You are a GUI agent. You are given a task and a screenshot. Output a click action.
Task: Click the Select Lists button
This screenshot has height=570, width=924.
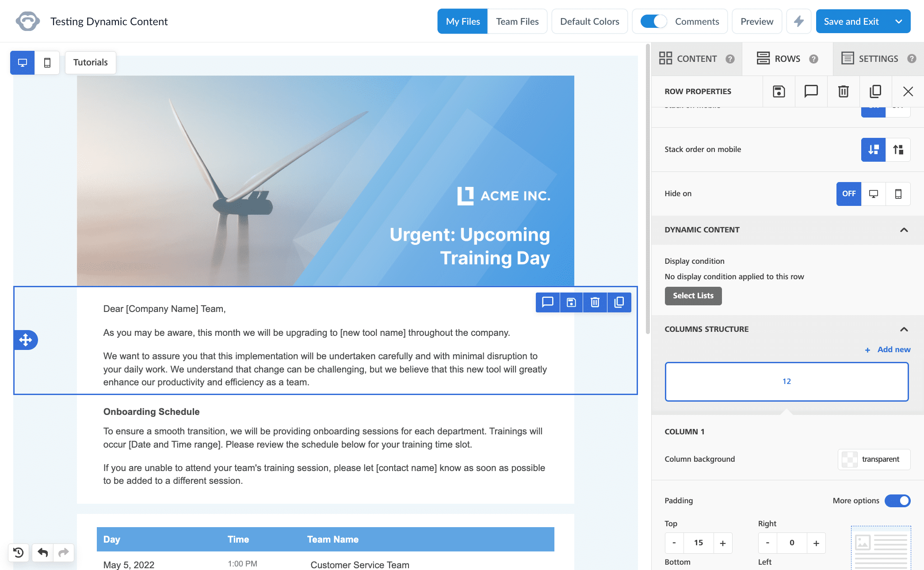[x=693, y=296]
